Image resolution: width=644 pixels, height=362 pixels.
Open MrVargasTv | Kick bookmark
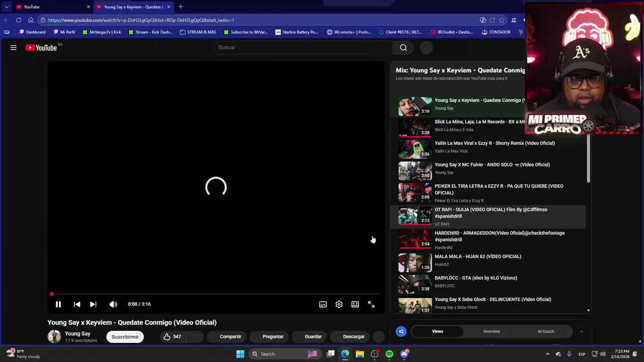(x=102, y=32)
